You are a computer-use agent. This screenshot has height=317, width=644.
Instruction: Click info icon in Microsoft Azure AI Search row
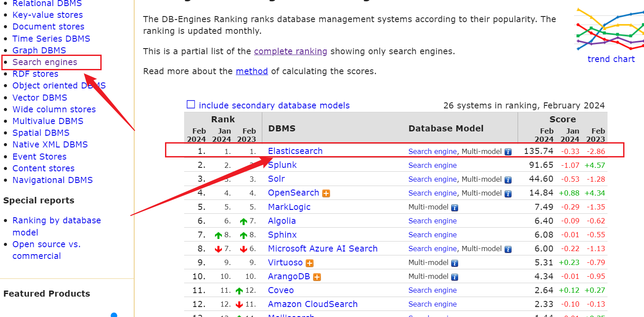(x=508, y=249)
